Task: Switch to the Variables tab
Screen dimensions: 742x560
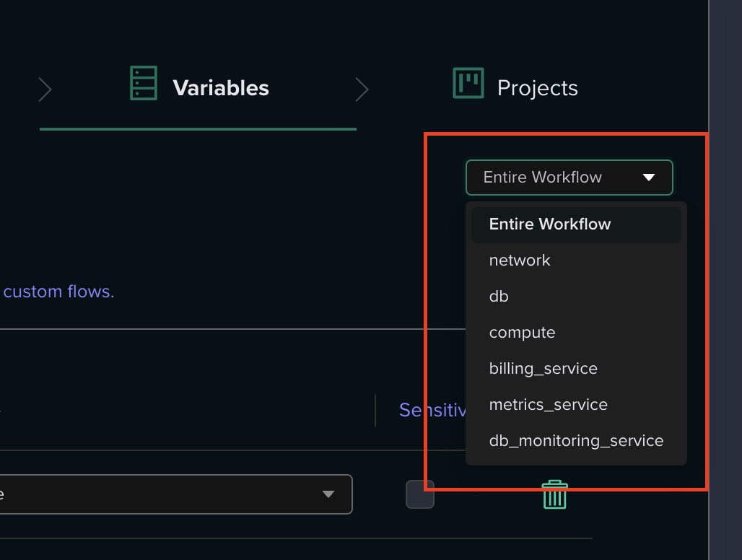Action: coord(220,87)
